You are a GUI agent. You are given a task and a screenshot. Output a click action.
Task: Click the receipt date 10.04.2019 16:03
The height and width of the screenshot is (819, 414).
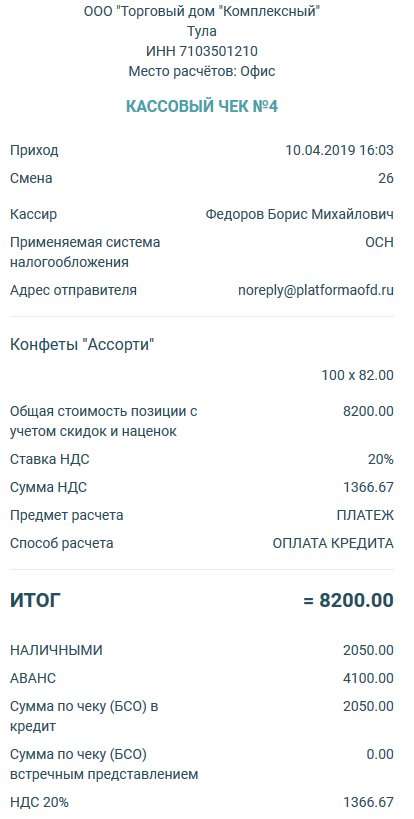339,151
